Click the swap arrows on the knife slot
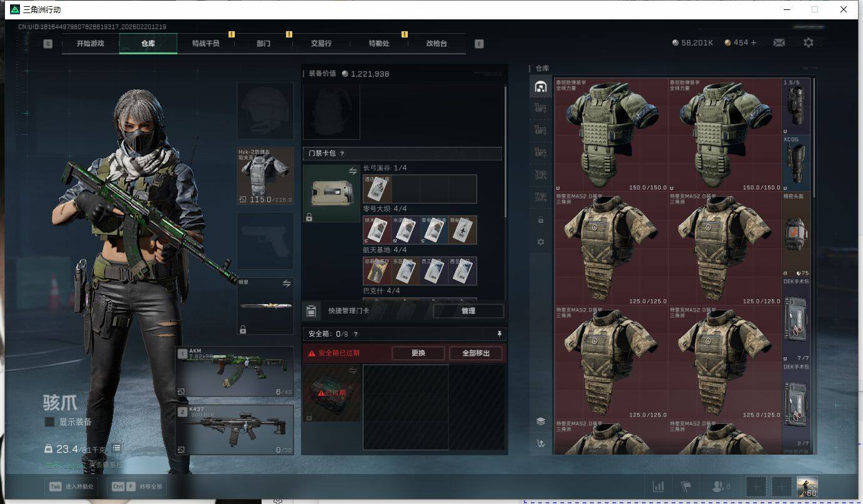This screenshot has height=504, width=863. point(287,284)
